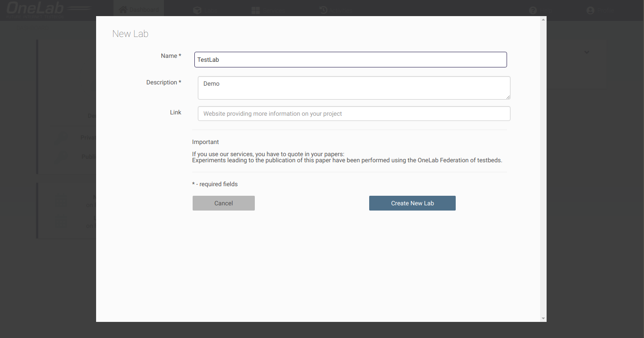Click the Create New Lab button
Screen dimensions: 644x338
(x=412, y=203)
